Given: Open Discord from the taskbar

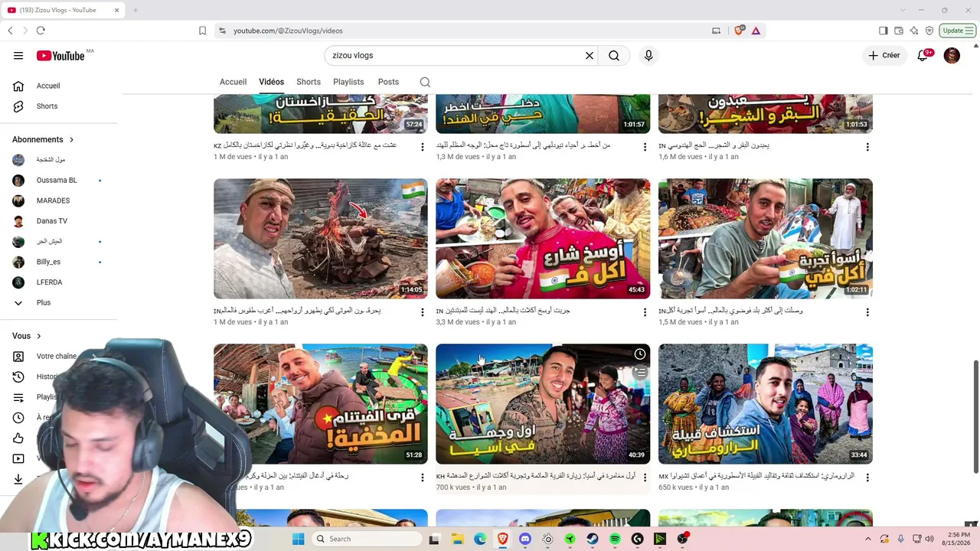Looking at the screenshot, I should [x=525, y=539].
